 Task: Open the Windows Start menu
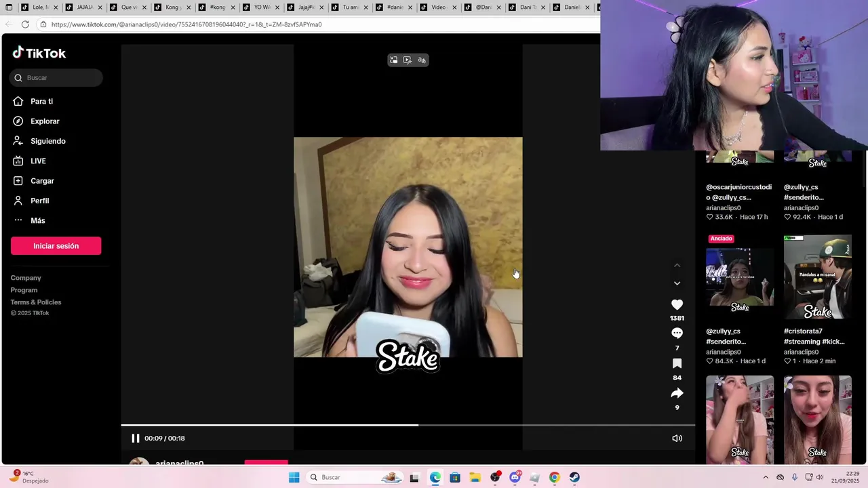click(294, 477)
